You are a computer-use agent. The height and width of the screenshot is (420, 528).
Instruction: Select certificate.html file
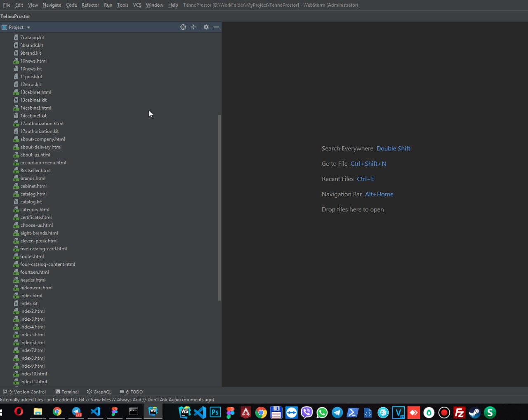point(36,218)
